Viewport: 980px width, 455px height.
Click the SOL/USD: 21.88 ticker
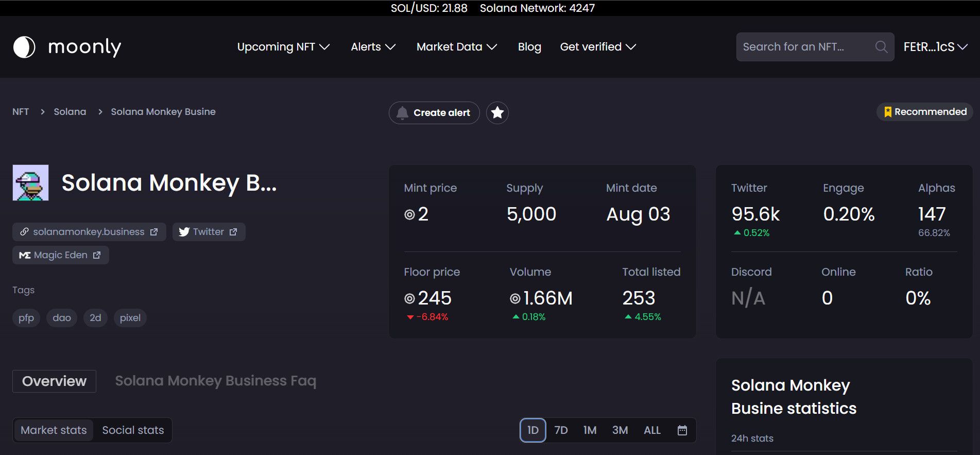(x=429, y=8)
